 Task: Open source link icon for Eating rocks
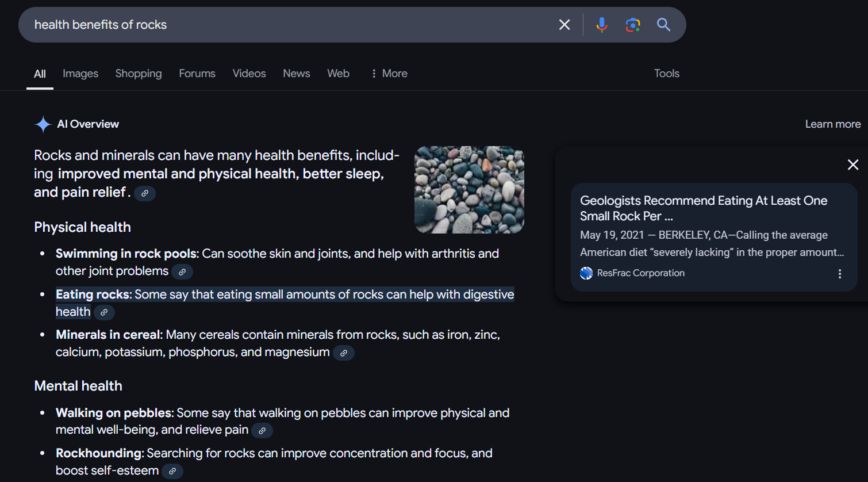pyautogui.click(x=104, y=312)
